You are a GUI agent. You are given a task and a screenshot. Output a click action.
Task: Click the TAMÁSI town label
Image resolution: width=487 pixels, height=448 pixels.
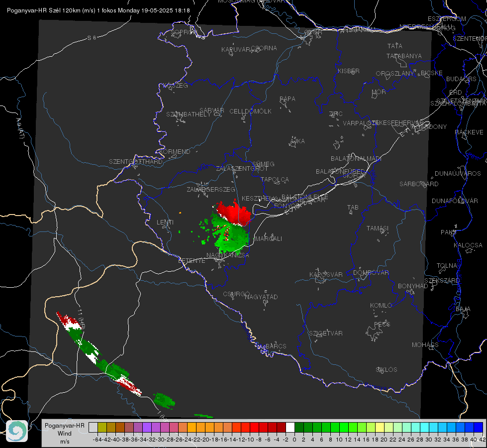coord(378,228)
